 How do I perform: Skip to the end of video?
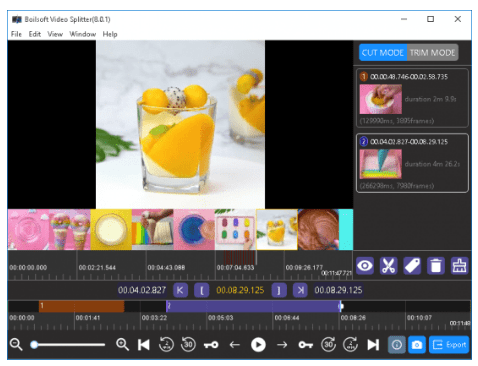coord(373,345)
